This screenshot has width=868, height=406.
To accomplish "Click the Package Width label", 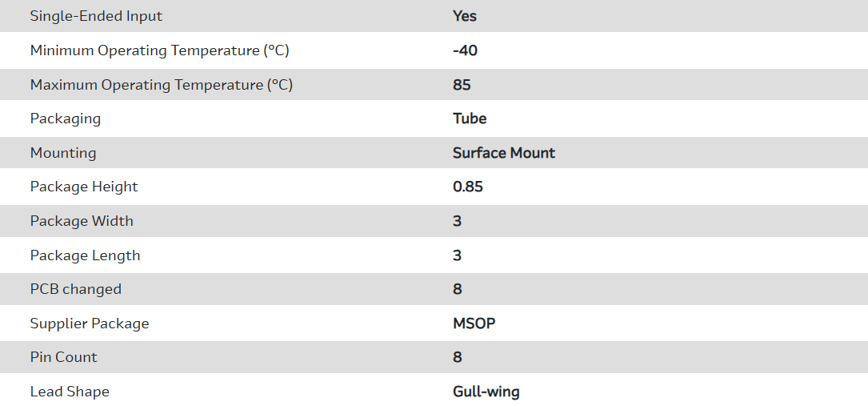I will (82, 221).
